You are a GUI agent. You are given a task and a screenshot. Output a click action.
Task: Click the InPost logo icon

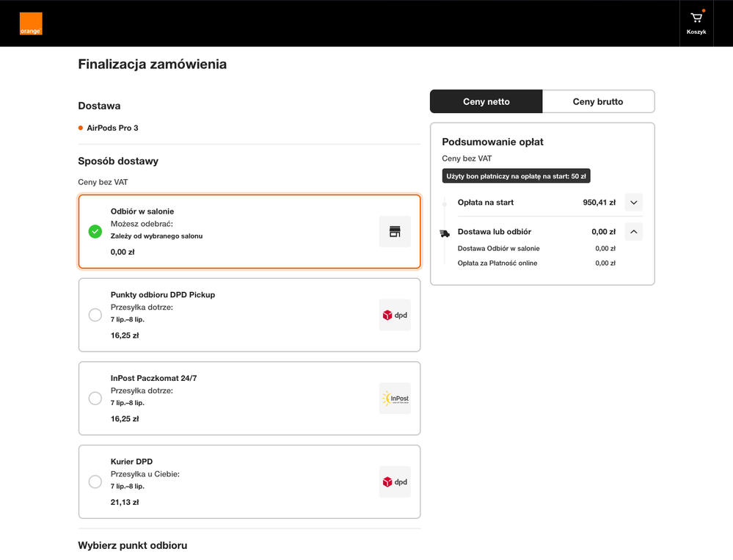pyautogui.click(x=395, y=399)
